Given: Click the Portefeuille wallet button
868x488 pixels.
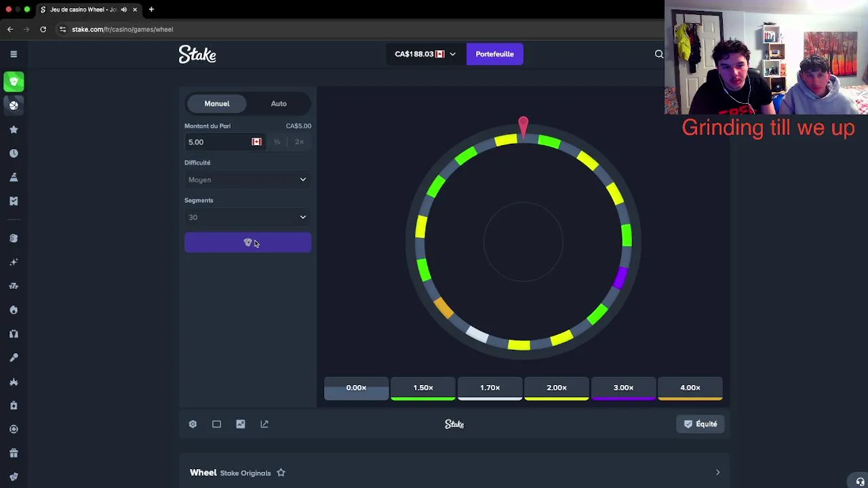Looking at the screenshot, I should (494, 54).
